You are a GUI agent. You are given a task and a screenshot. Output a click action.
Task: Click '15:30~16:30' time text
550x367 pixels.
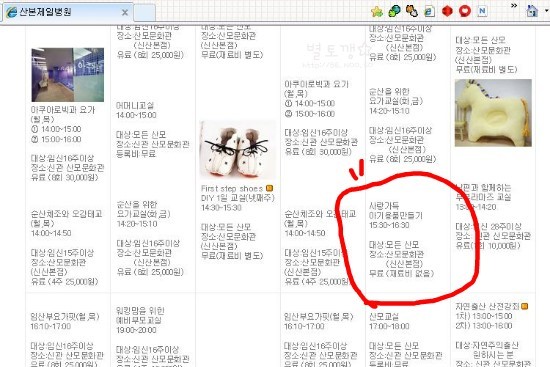click(x=389, y=225)
